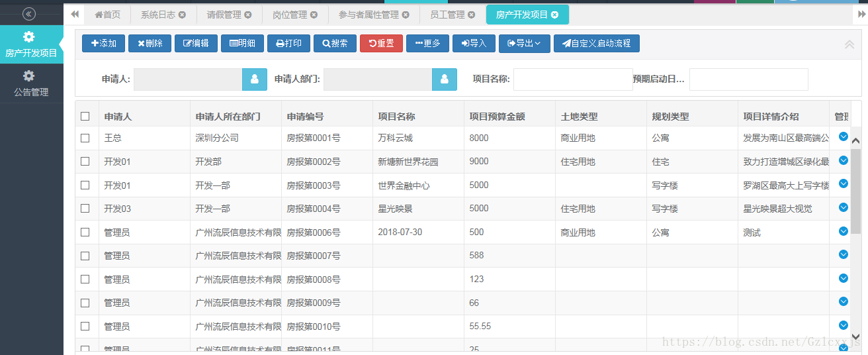Click the scrollbar up arrow
This screenshot has height=355, width=868.
(x=855, y=141)
